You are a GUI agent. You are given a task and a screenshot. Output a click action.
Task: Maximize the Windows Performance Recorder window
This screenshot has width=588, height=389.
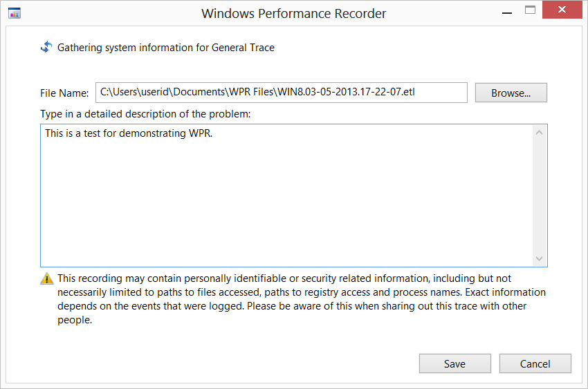click(x=531, y=10)
